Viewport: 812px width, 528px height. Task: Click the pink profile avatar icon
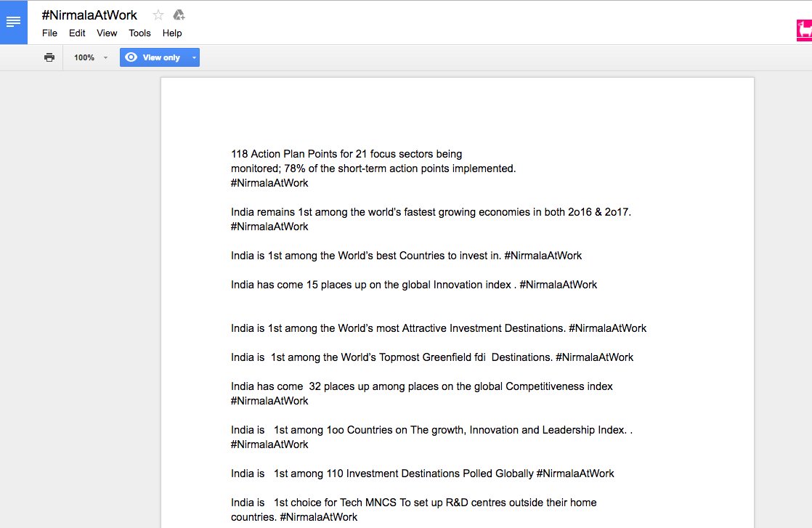coord(804,30)
